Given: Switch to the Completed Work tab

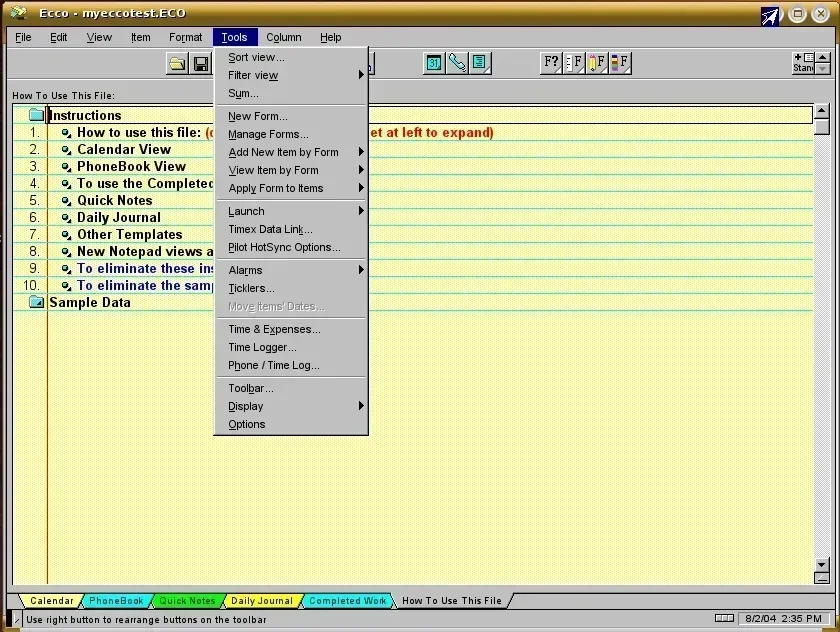Looking at the screenshot, I should point(347,601).
